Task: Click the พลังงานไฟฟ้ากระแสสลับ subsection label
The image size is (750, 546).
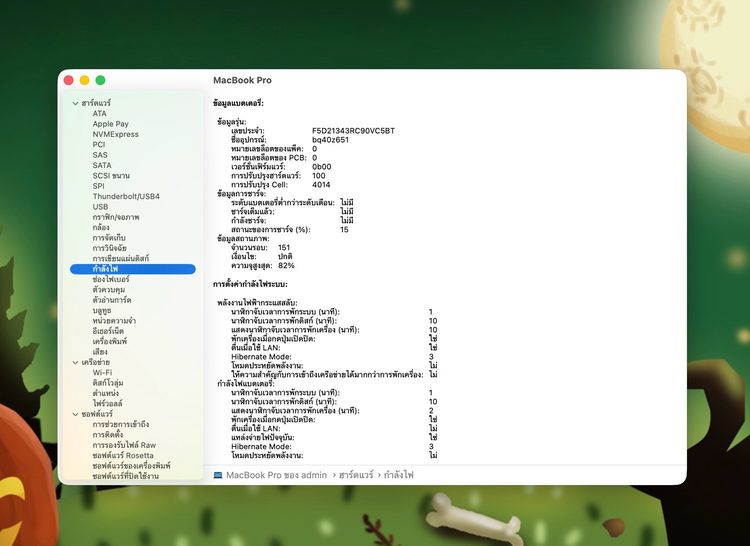Action: click(257, 303)
